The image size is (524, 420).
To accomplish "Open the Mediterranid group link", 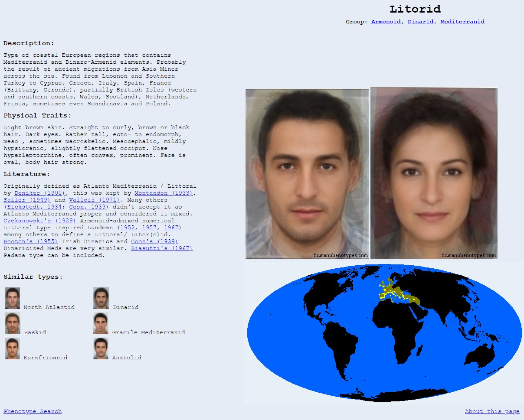I will click(462, 22).
